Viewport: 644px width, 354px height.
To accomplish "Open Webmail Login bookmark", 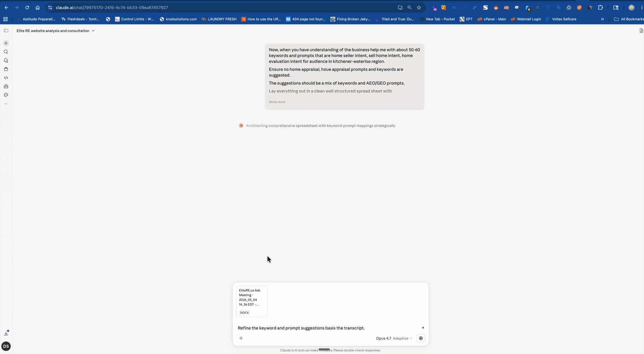I will pyautogui.click(x=526, y=19).
